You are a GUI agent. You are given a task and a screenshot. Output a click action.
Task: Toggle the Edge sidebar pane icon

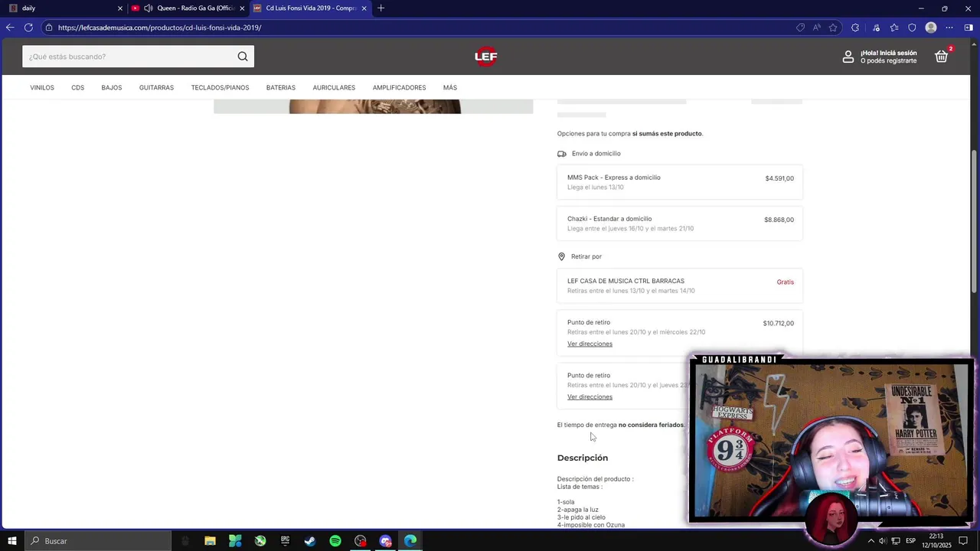pos(969,28)
